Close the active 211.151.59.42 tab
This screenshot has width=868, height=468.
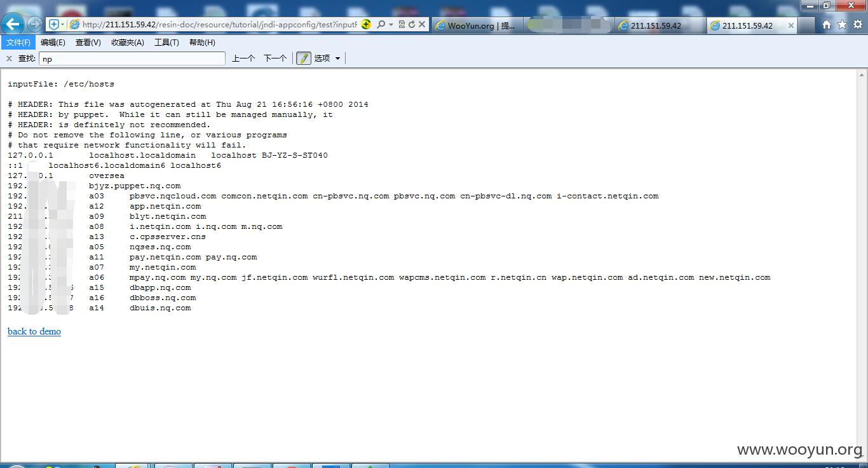790,25
